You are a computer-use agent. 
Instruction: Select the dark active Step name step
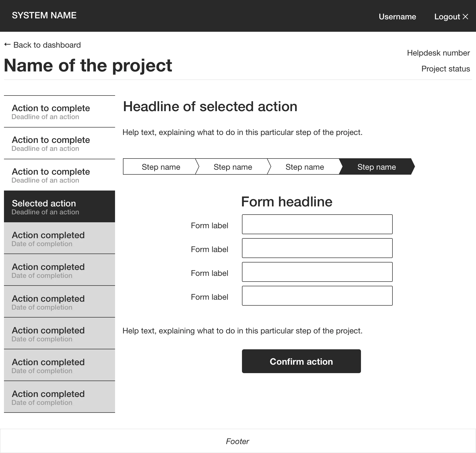coord(377,166)
